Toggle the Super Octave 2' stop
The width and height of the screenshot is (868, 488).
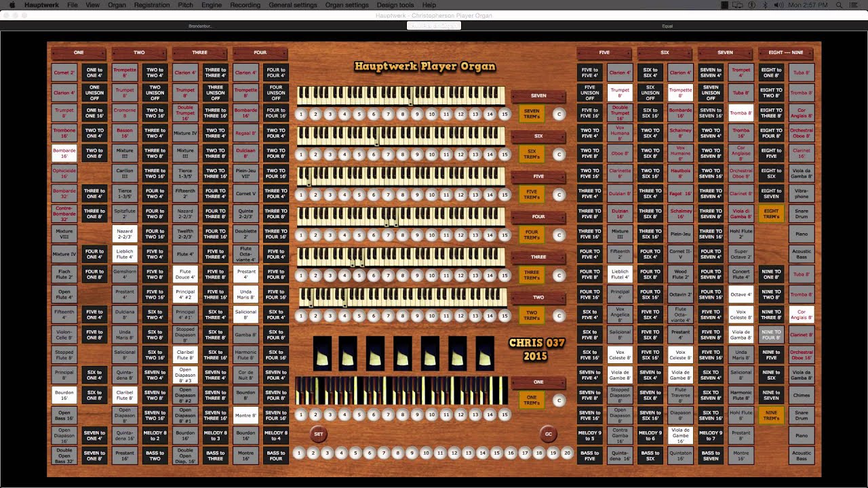(741, 254)
